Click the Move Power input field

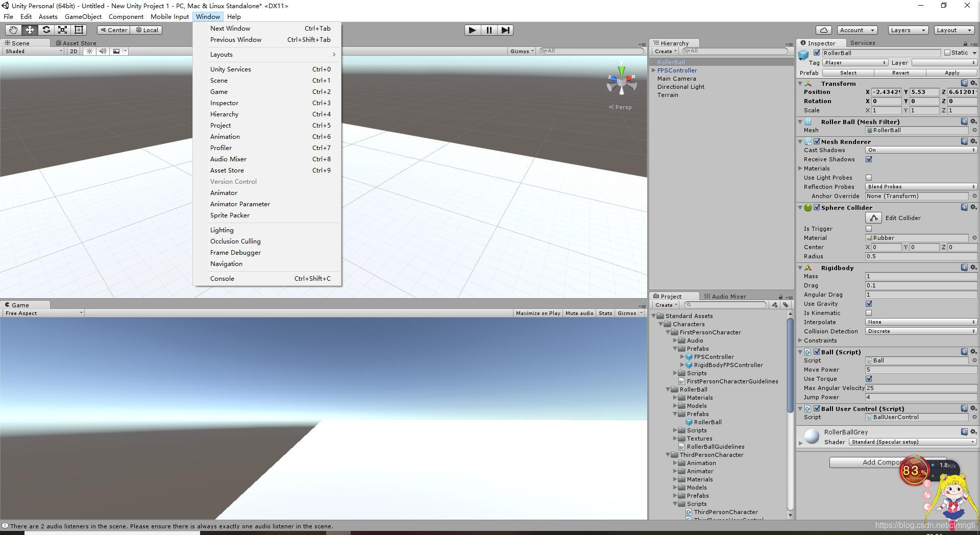click(x=921, y=370)
